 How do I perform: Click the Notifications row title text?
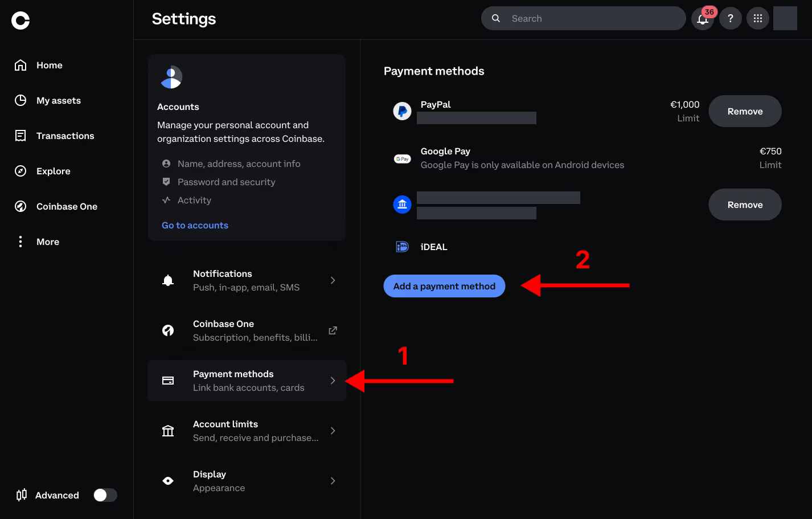223,273
